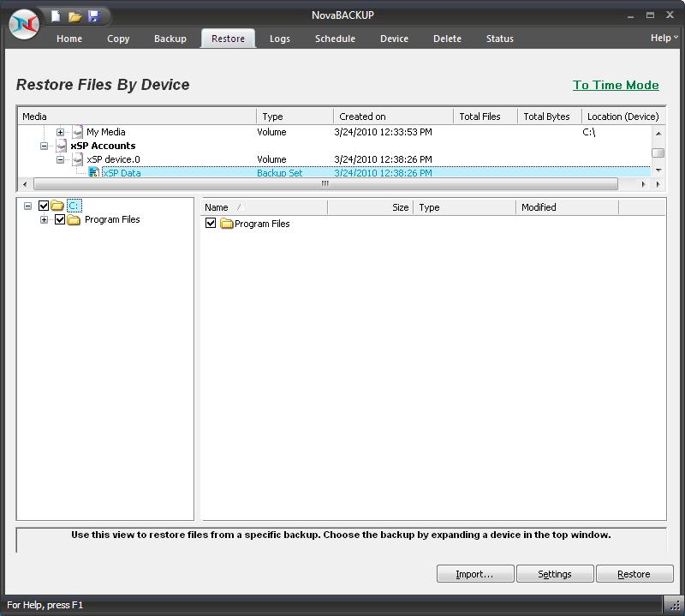685x616 pixels.
Task: Click the media list Type column header
Action: pyautogui.click(x=295, y=117)
